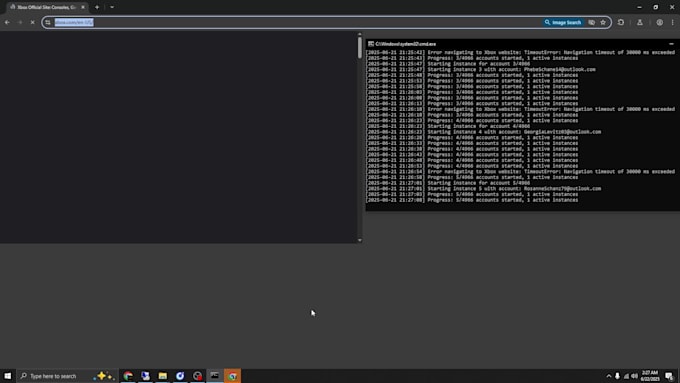The width and height of the screenshot is (680, 383).
Task: Stop page loading with the X button
Action: coord(33,22)
